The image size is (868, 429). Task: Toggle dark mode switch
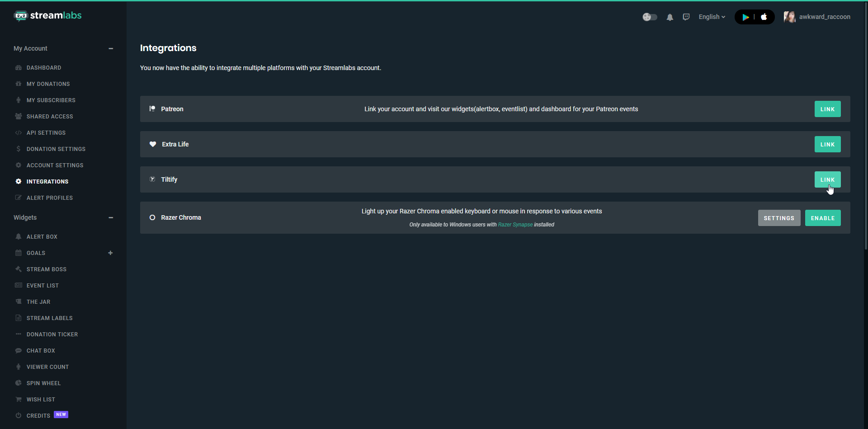point(650,17)
